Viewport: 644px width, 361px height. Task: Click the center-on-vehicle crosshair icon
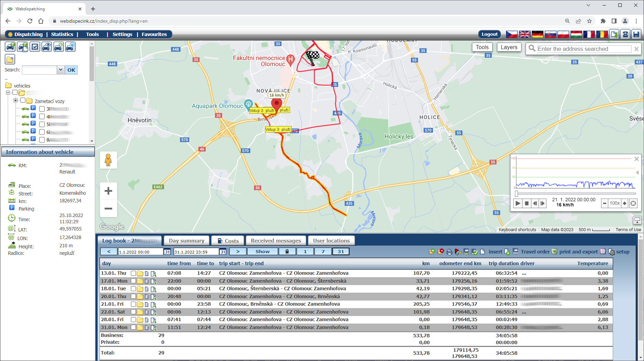[633, 203]
